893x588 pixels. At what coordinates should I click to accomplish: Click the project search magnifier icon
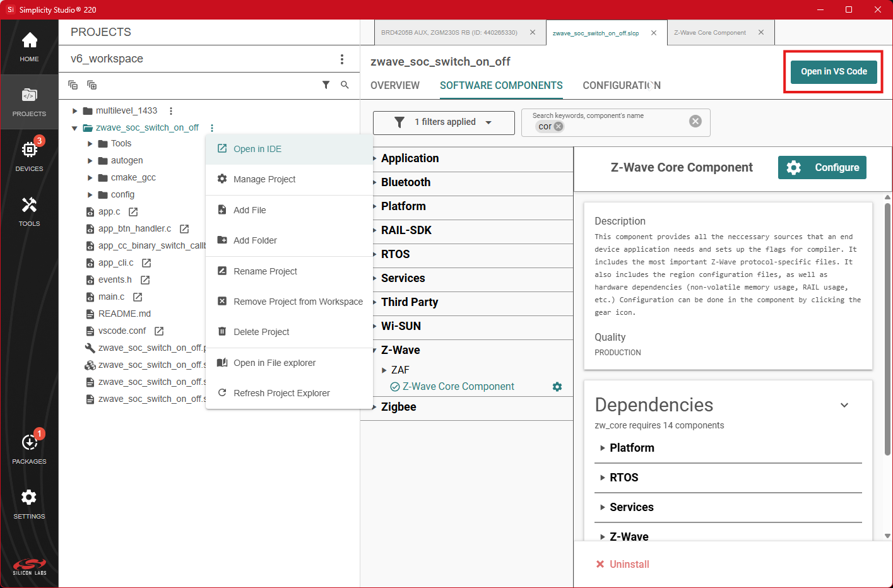click(x=345, y=85)
